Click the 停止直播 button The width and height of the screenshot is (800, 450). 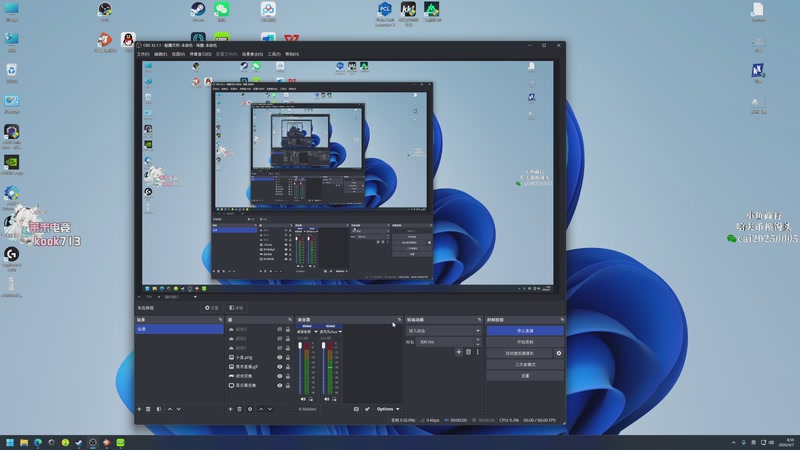tap(525, 330)
